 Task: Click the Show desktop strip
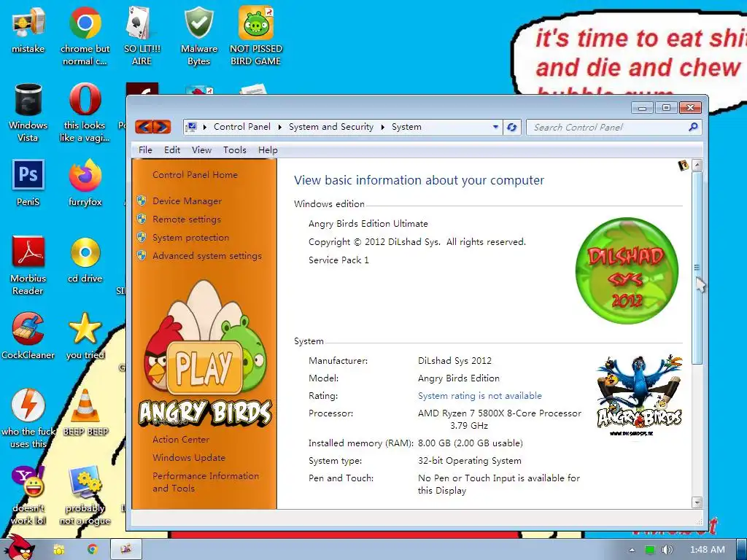tap(742, 550)
